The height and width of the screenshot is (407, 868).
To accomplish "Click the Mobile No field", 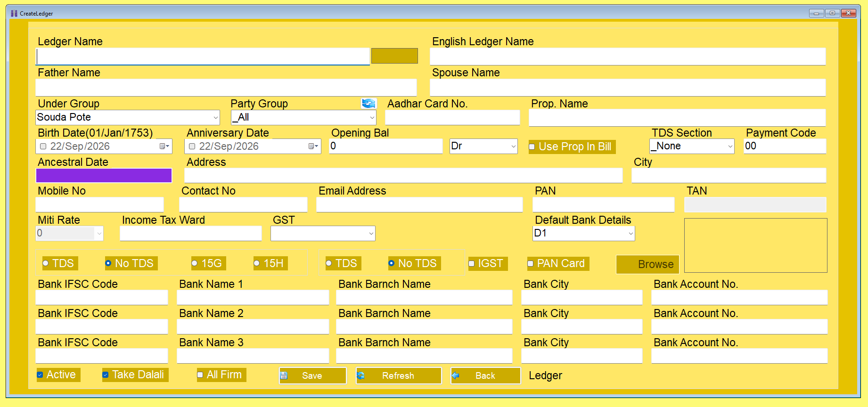I will pos(100,205).
